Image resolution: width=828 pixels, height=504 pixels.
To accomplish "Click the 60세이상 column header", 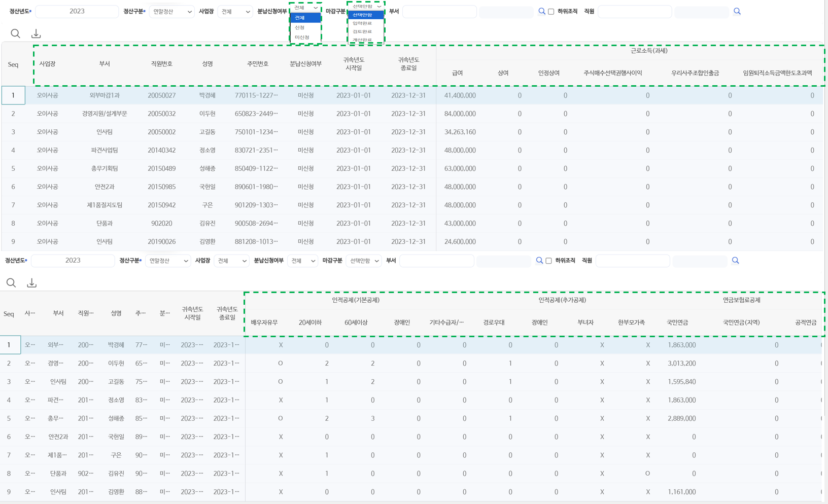I will click(x=356, y=322).
